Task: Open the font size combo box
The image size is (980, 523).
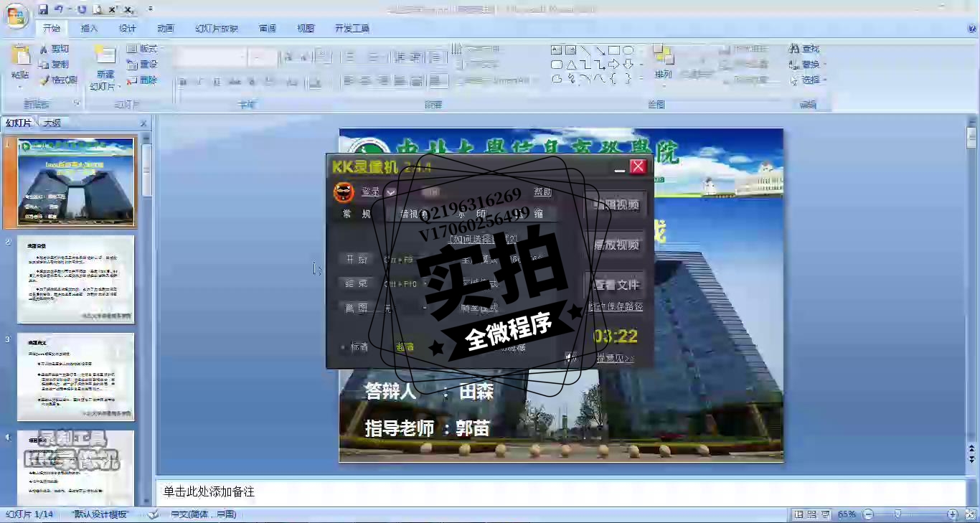Action: coord(263,57)
